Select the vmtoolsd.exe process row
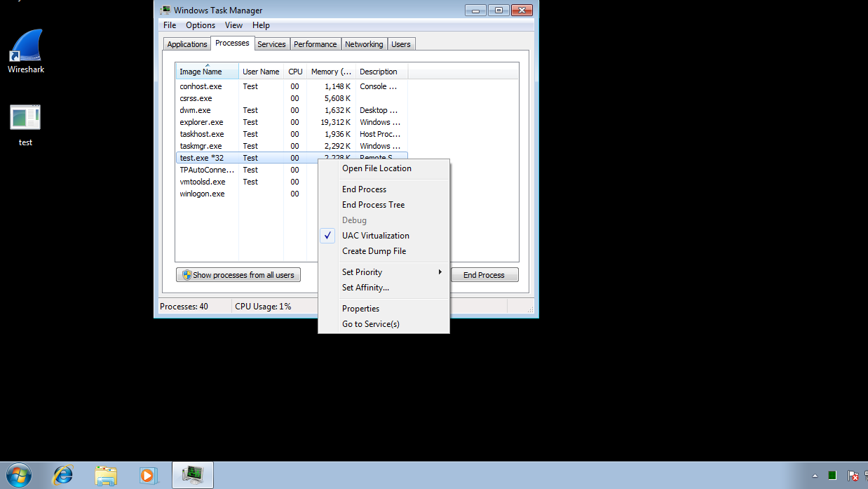This screenshot has width=868, height=489. (x=247, y=182)
